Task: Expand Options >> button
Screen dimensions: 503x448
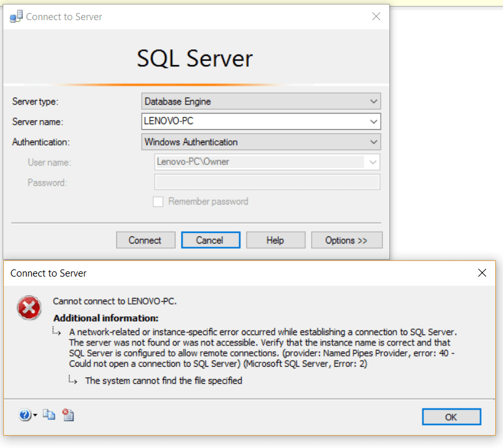Action: pos(347,240)
